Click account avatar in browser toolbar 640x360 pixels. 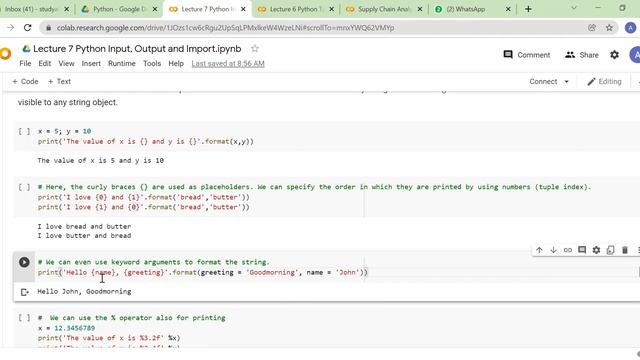[x=630, y=28]
